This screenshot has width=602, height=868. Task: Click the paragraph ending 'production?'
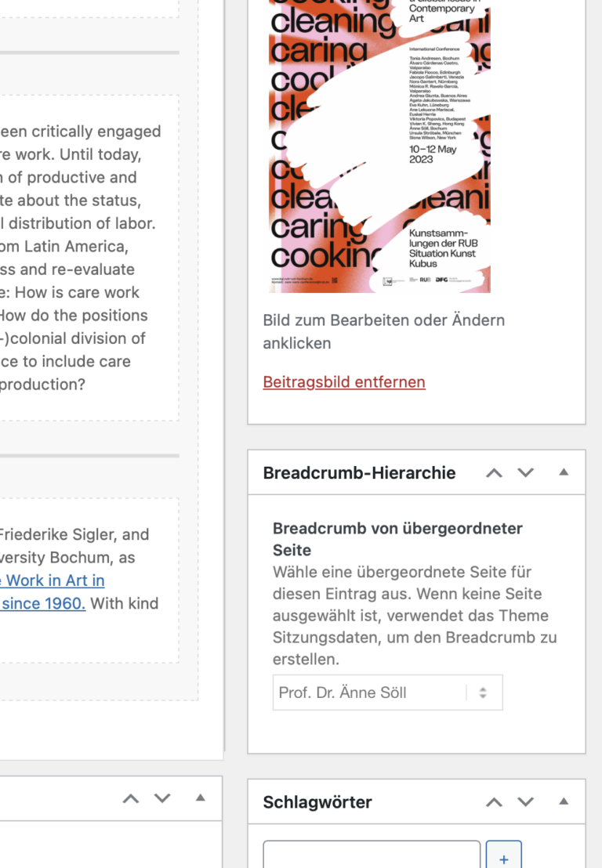80,258
